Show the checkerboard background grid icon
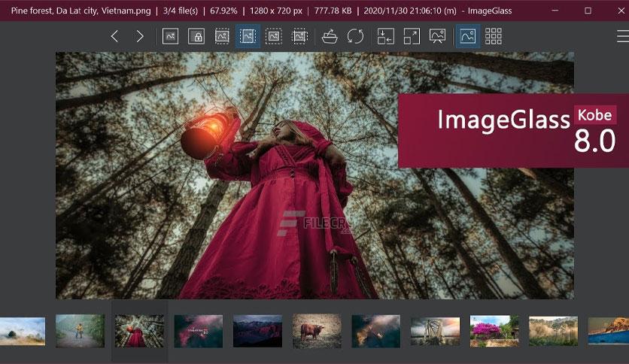This screenshot has height=364, width=629. (x=494, y=37)
